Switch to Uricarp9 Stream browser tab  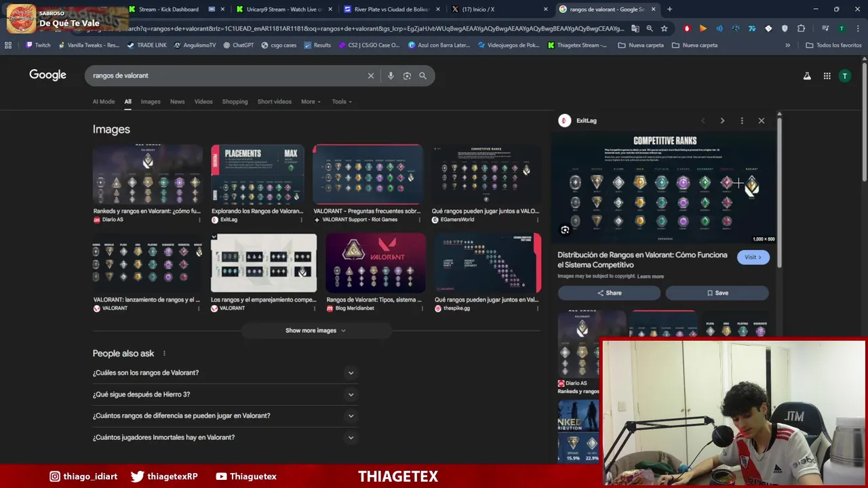(283, 9)
